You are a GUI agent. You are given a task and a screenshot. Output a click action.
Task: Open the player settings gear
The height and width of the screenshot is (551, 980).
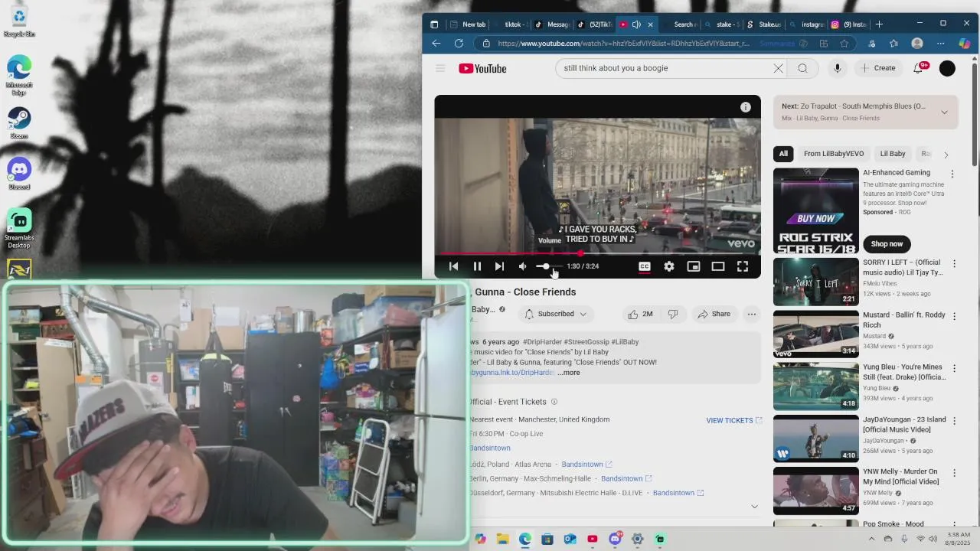669,266
